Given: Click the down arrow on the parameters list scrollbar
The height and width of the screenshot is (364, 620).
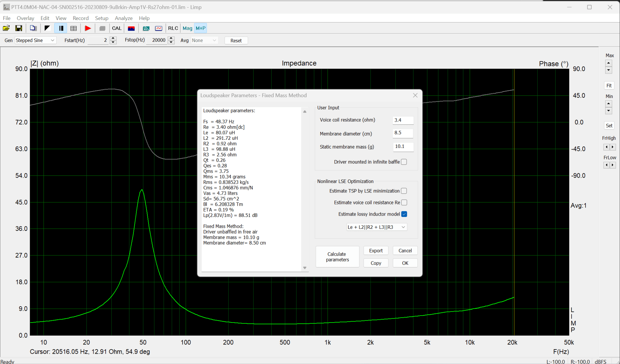Looking at the screenshot, I should (305, 268).
